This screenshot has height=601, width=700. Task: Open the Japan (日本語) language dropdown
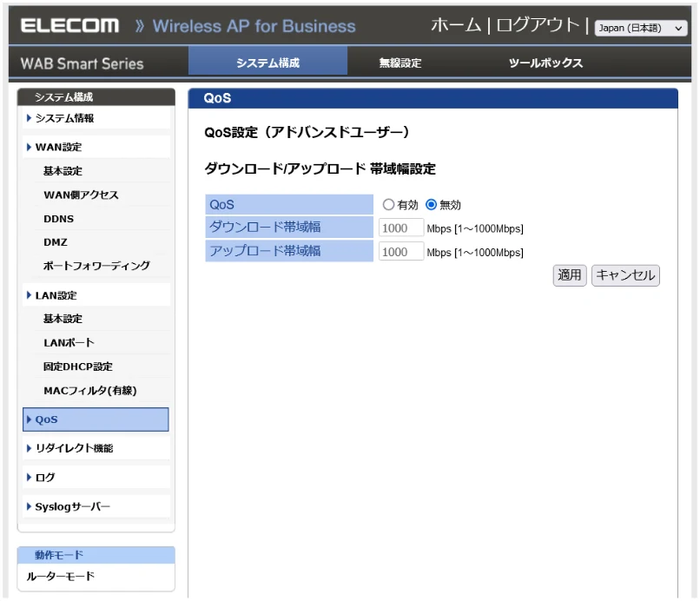[640, 28]
